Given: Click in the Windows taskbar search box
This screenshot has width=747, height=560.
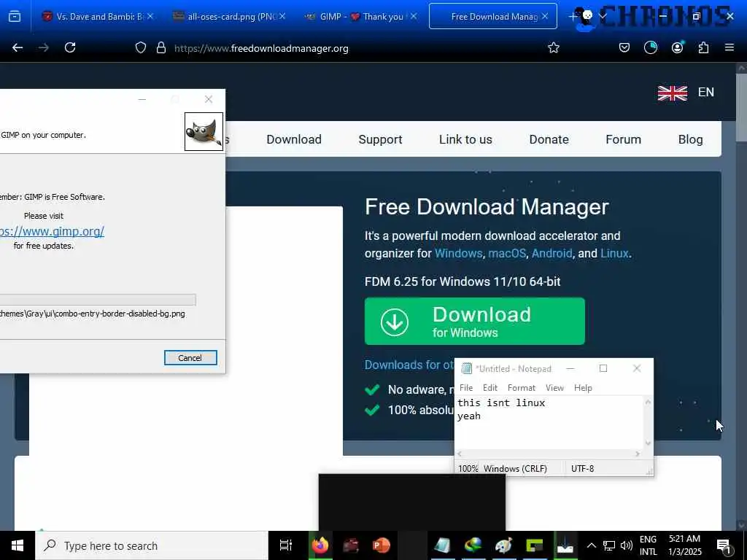Looking at the screenshot, I should [152, 545].
